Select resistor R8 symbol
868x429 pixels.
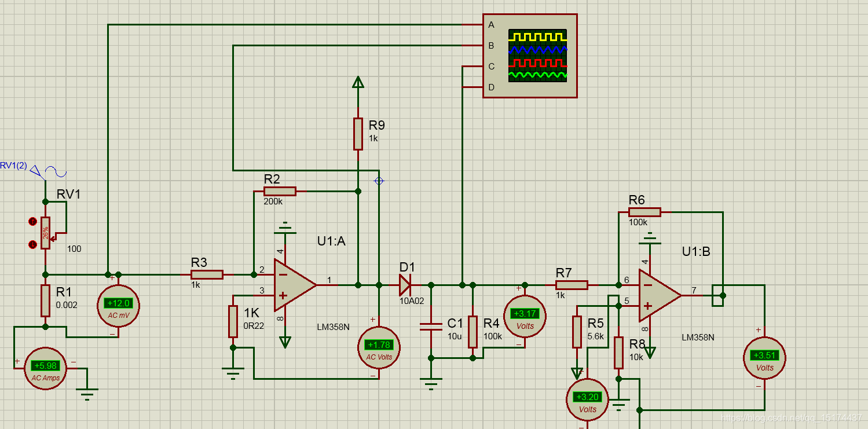618,353
